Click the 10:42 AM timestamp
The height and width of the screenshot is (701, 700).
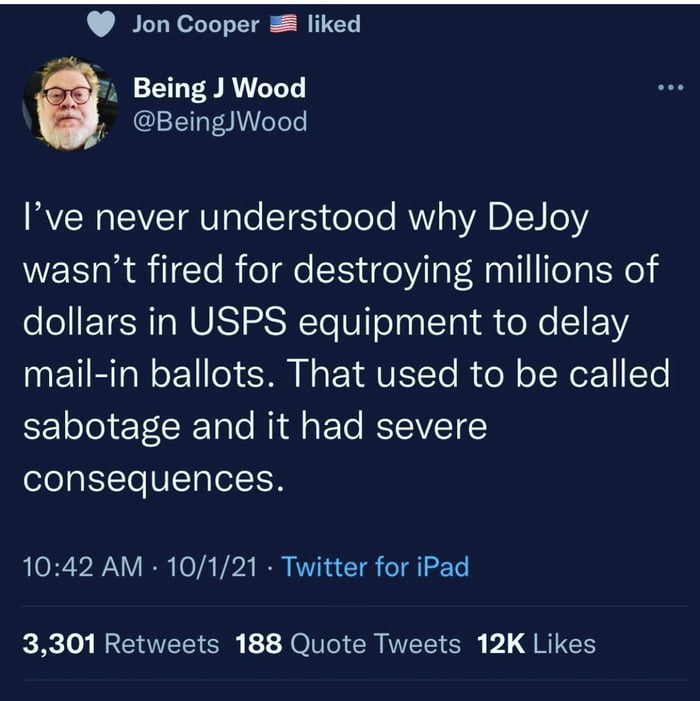point(82,567)
